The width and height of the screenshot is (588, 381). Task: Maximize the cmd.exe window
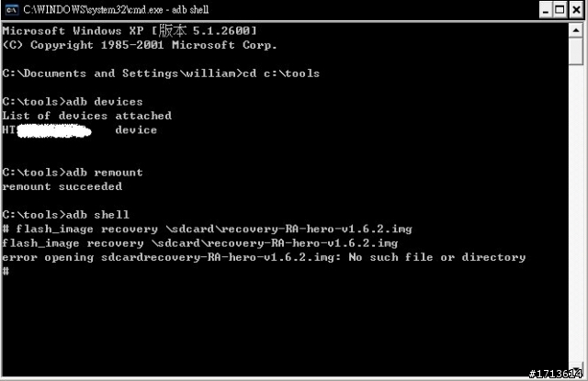click(x=560, y=10)
